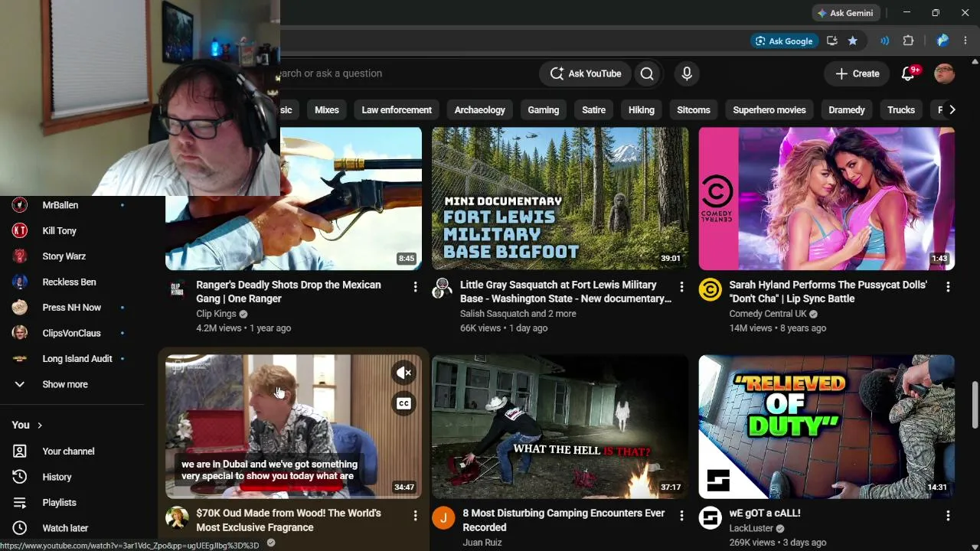This screenshot has height=551, width=980.
Task: Open the Salish Sasquatch channel avatar
Action: 443,289
